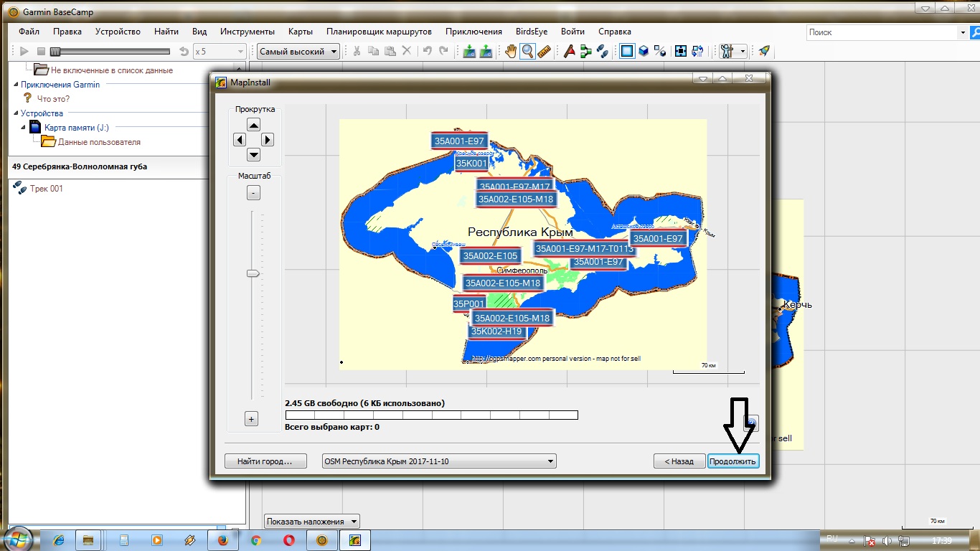Select map tile '35P001'
This screenshot has height=551, width=980.
469,304
